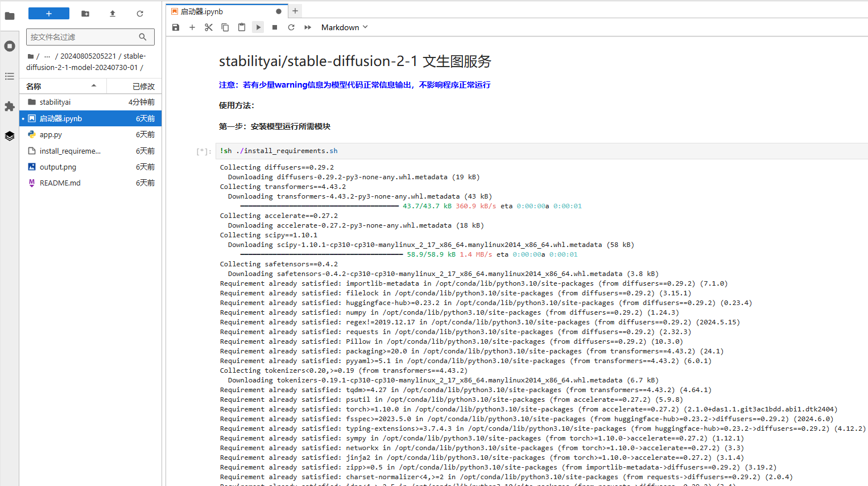
Task: Open the 20240805205221 breadcrumb folder
Action: pyautogui.click(x=88, y=56)
